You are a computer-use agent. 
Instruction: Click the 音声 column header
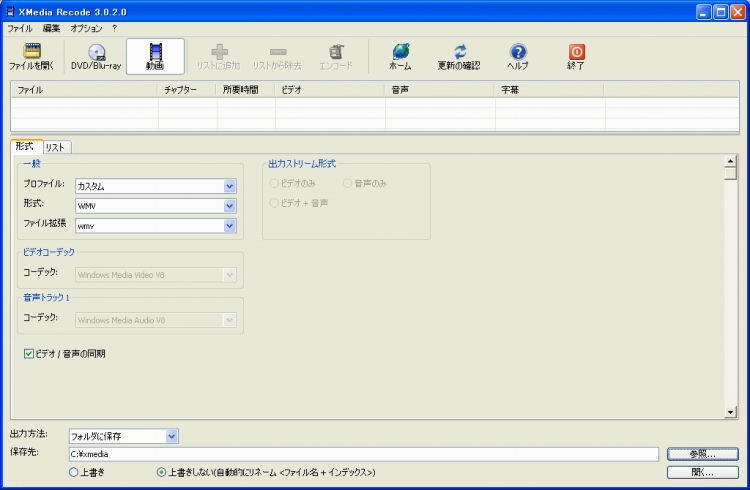[440, 89]
